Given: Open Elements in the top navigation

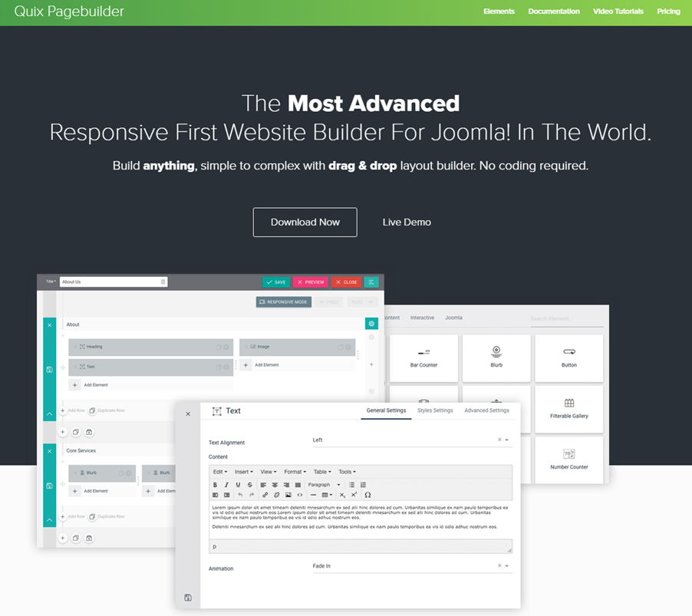Looking at the screenshot, I should (x=499, y=12).
